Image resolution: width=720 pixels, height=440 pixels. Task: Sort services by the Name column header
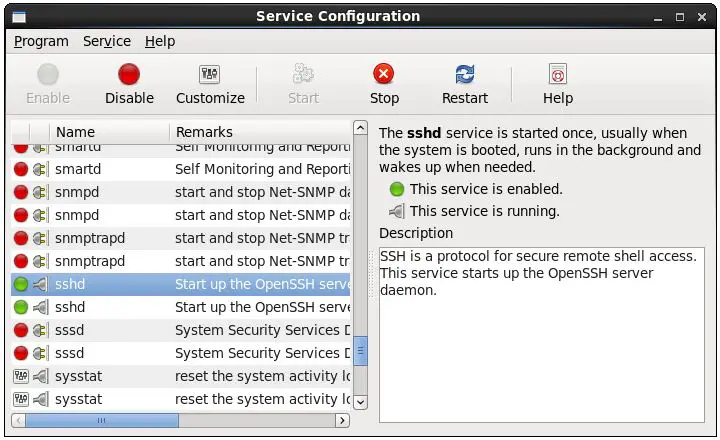[75, 132]
